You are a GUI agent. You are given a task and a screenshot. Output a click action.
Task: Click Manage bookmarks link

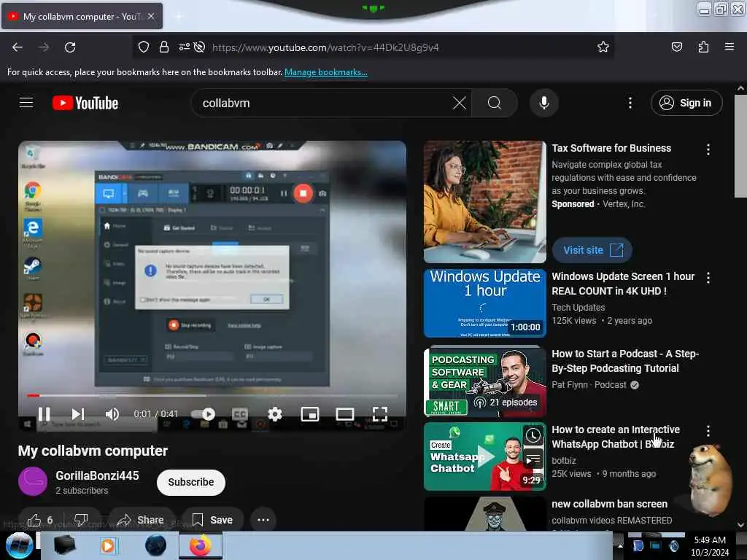click(x=326, y=72)
